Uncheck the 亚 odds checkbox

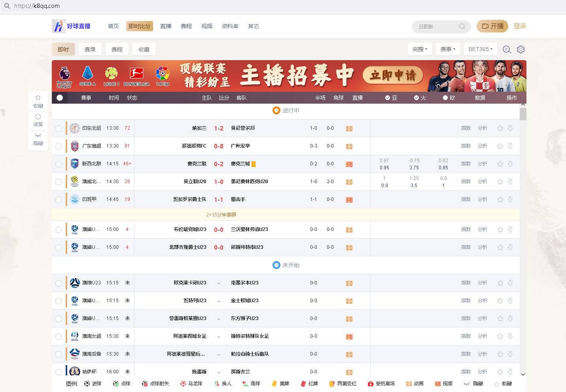(x=388, y=98)
